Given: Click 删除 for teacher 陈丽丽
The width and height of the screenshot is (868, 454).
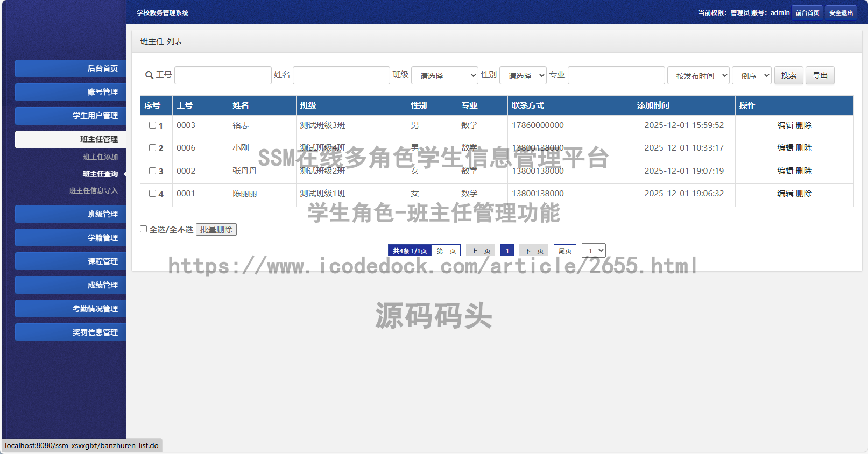Looking at the screenshot, I should click(x=804, y=194).
